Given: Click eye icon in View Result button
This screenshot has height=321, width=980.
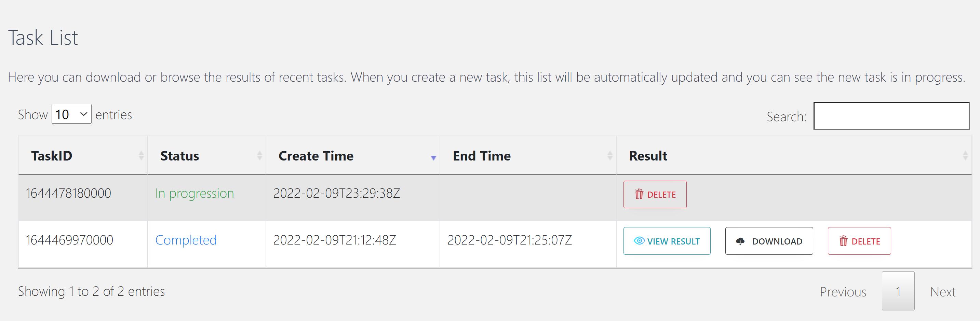Looking at the screenshot, I should click(639, 241).
